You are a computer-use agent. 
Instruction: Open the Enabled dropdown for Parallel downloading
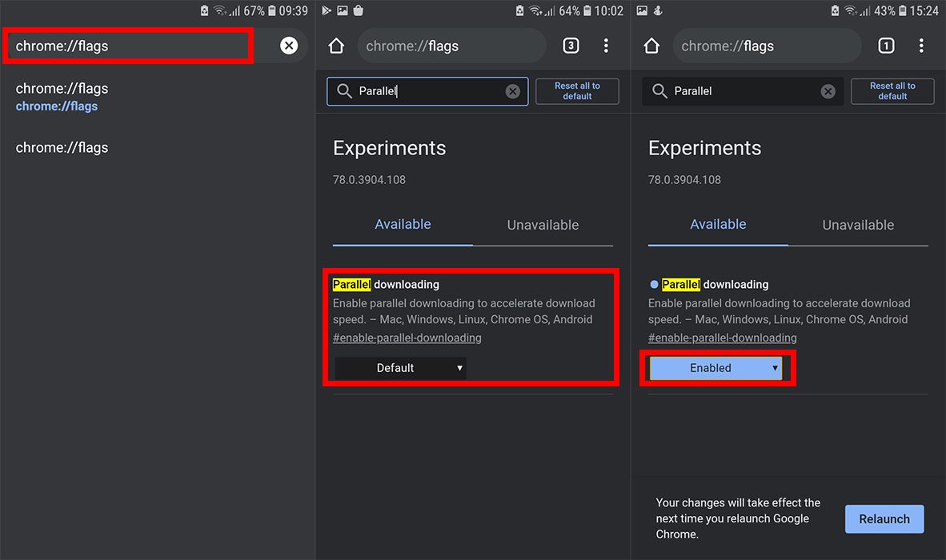pos(716,368)
